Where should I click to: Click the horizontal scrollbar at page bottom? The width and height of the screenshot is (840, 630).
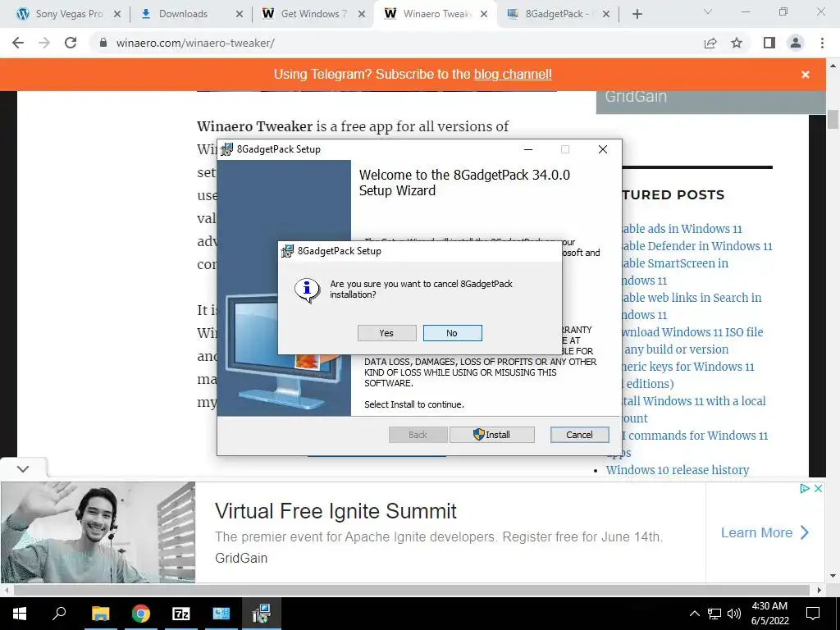[412, 590]
